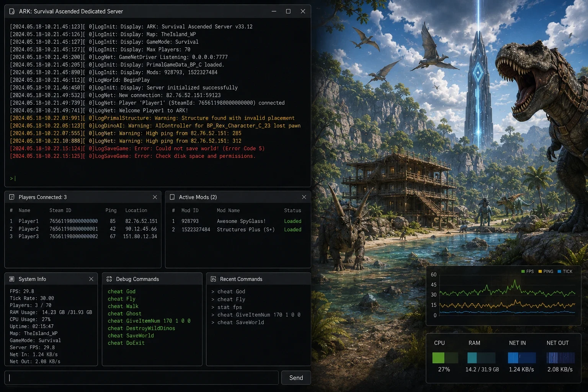The image size is (588, 392).
Task: Select the Structures Plus (S+) mod row
Action: click(237, 230)
